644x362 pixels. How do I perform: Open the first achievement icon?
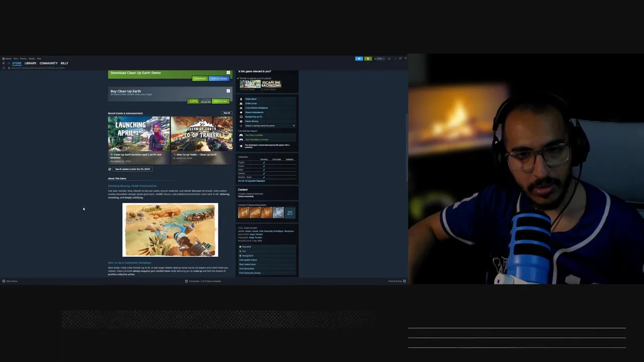click(244, 212)
